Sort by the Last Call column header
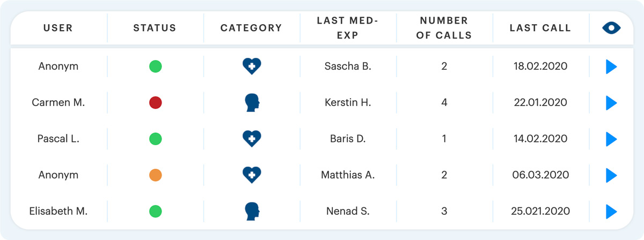This screenshot has height=240, width=644. click(540, 28)
